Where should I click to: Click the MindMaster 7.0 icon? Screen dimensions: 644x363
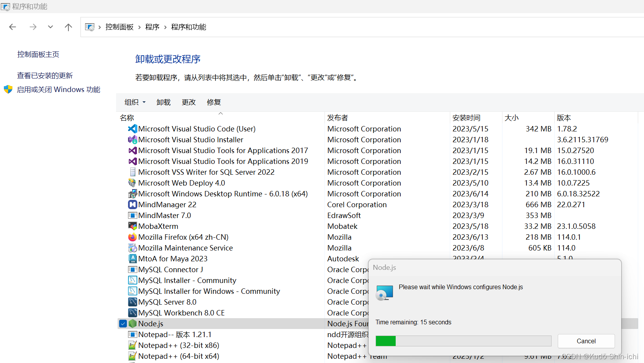133,215
